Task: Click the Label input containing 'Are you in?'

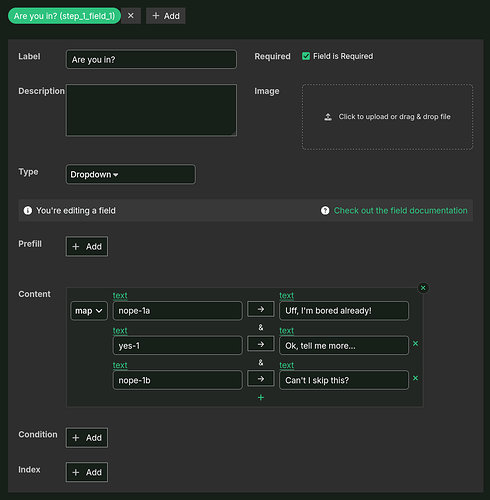Action: [151, 59]
